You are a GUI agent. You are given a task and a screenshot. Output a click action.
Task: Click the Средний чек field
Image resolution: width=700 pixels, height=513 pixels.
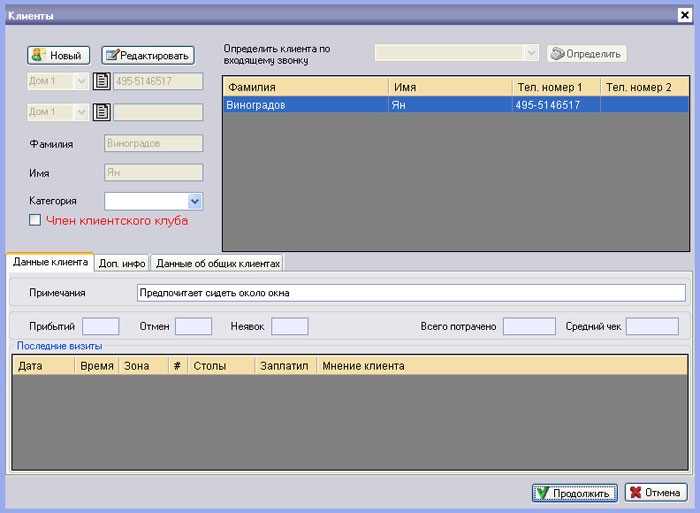652,326
